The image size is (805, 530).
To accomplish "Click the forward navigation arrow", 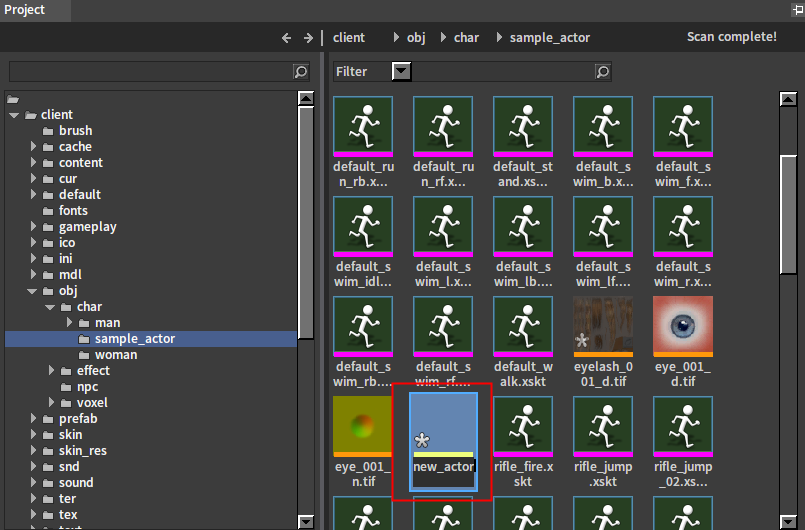I will click(308, 38).
